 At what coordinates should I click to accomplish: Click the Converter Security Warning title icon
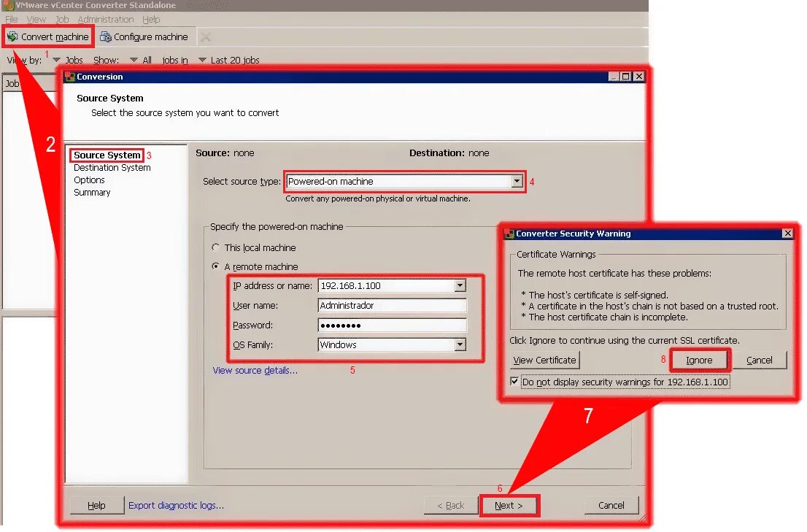pyautogui.click(x=509, y=234)
